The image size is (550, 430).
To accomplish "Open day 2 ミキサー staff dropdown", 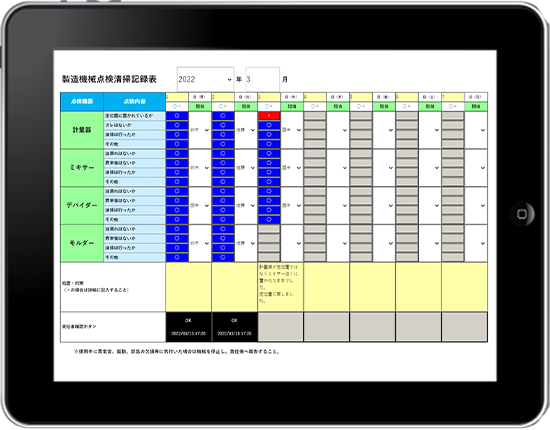I will pyautogui.click(x=246, y=168).
